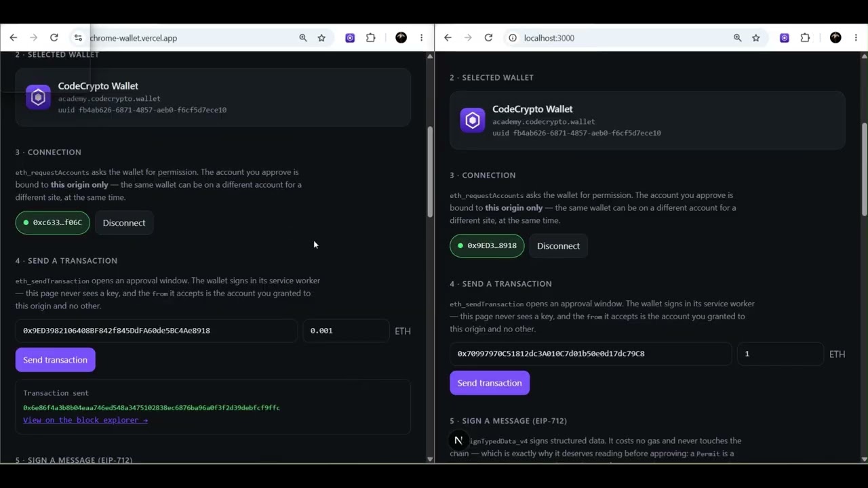Disconnect the wallet in the localhost window
Viewport: 868px width, 488px height.
pos(559,246)
